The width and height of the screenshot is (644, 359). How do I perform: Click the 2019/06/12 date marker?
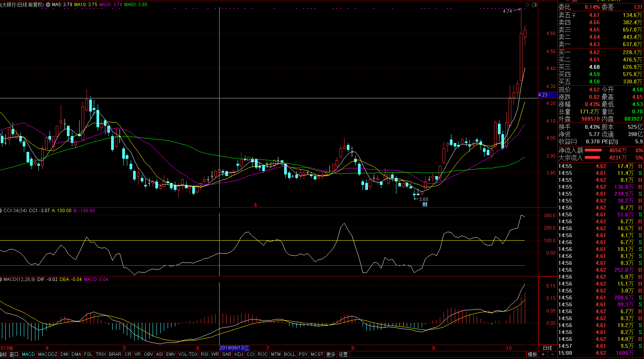234,348
